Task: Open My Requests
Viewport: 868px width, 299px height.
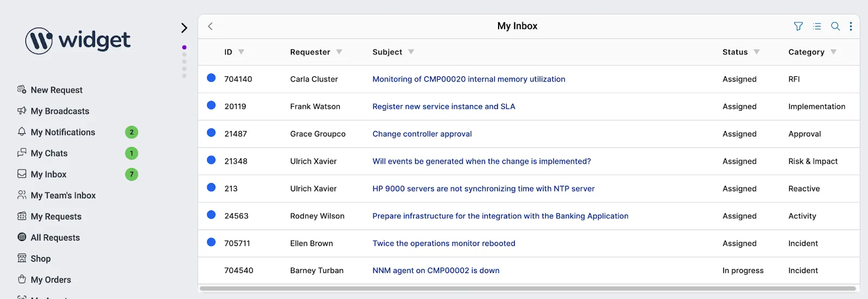Action: point(56,217)
